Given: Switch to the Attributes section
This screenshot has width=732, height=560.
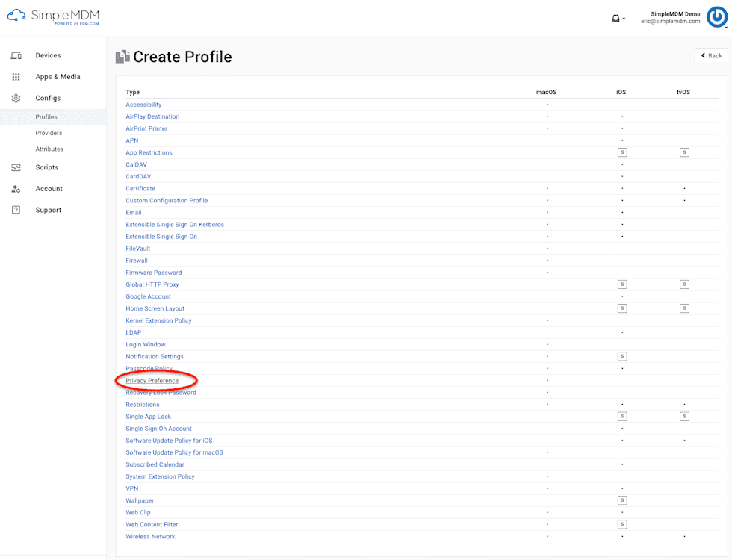Looking at the screenshot, I should pyautogui.click(x=49, y=149).
